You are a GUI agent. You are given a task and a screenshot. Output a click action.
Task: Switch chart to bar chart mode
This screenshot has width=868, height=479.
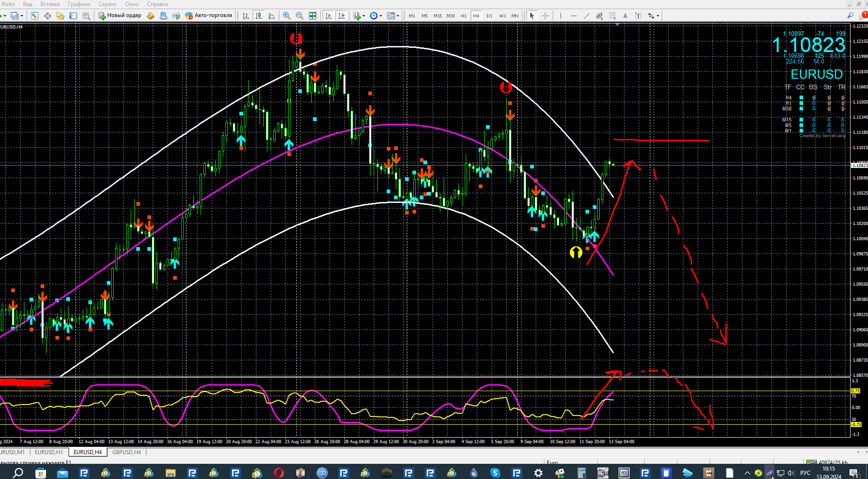tap(246, 16)
